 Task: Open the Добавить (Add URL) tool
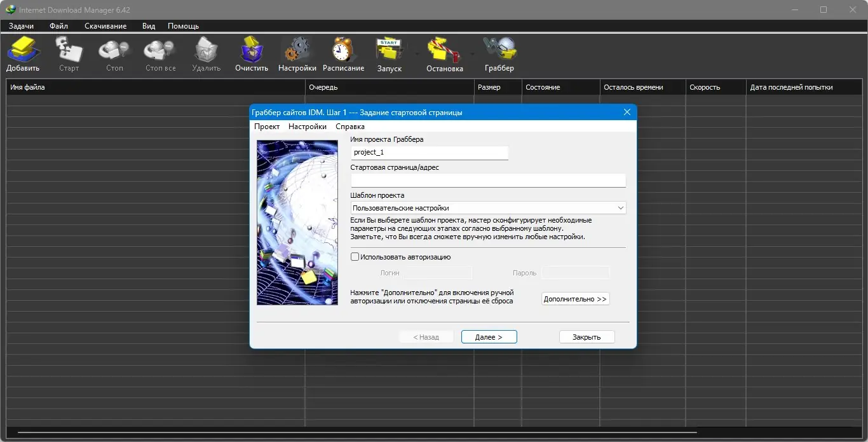[x=23, y=53]
